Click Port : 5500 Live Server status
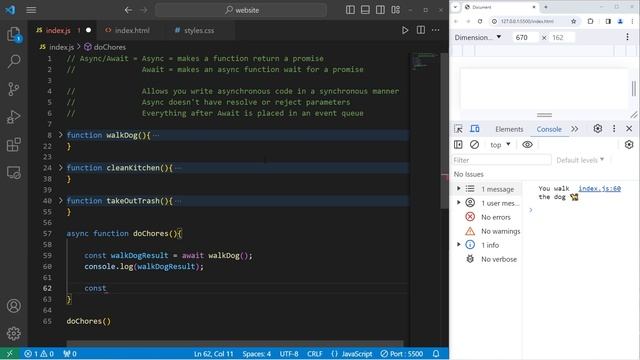 402,353
